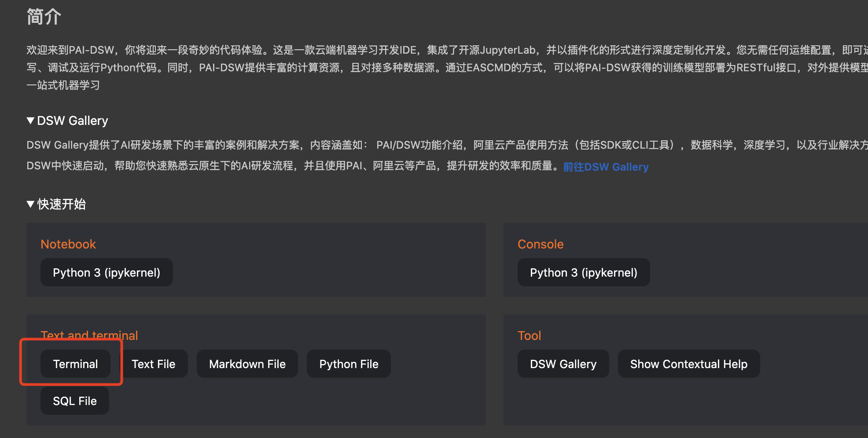Viewport: 868px width, 438px height.
Task: Click the orange Console heading
Action: pos(541,245)
